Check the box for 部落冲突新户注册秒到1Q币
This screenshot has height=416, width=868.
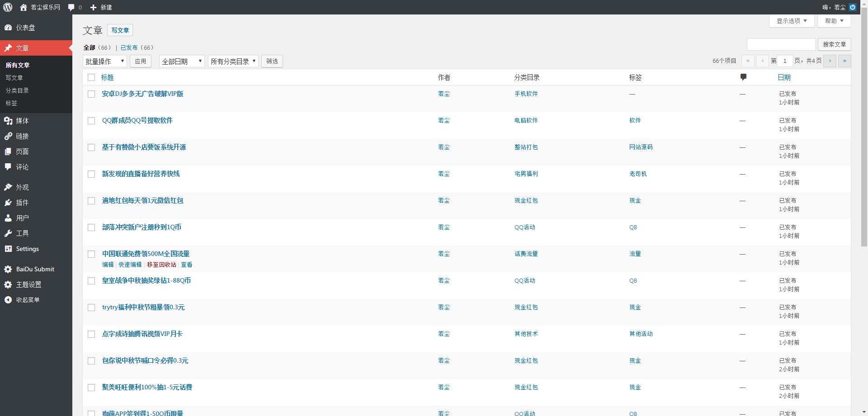coord(91,227)
